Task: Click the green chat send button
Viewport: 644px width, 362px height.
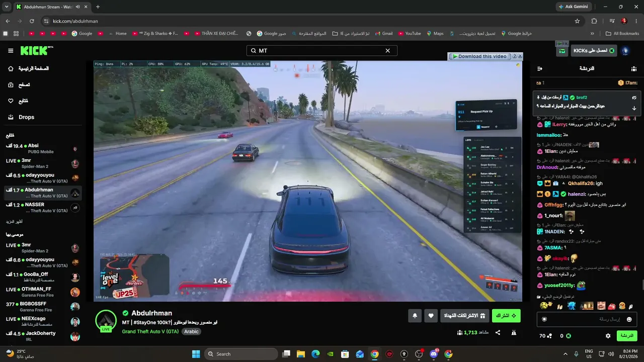Action: pos(627,335)
